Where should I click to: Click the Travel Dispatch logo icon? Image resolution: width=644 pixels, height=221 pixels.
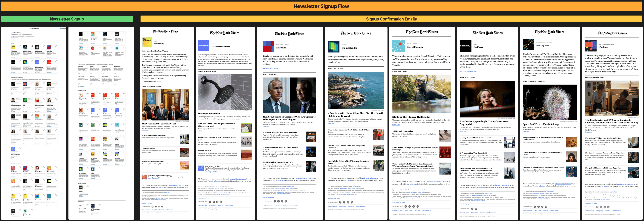pyautogui.click(x=399, y=46)
